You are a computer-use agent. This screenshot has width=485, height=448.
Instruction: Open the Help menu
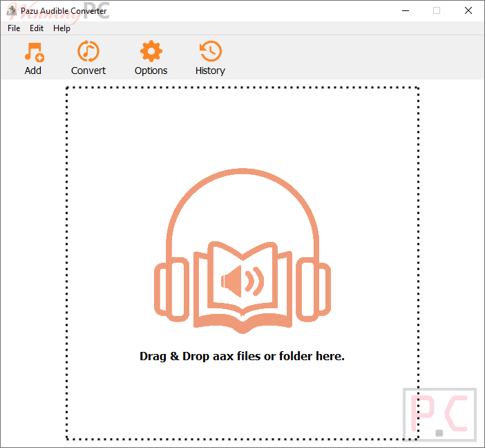click(61, 28)
